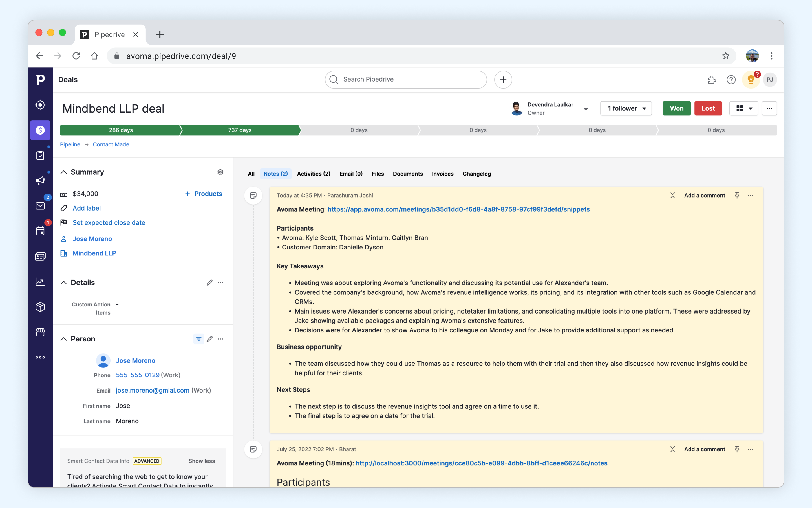Open the Projects clipboard icon in sidebar
Viewport: 812px width, 508px height.
coord(40,155)
